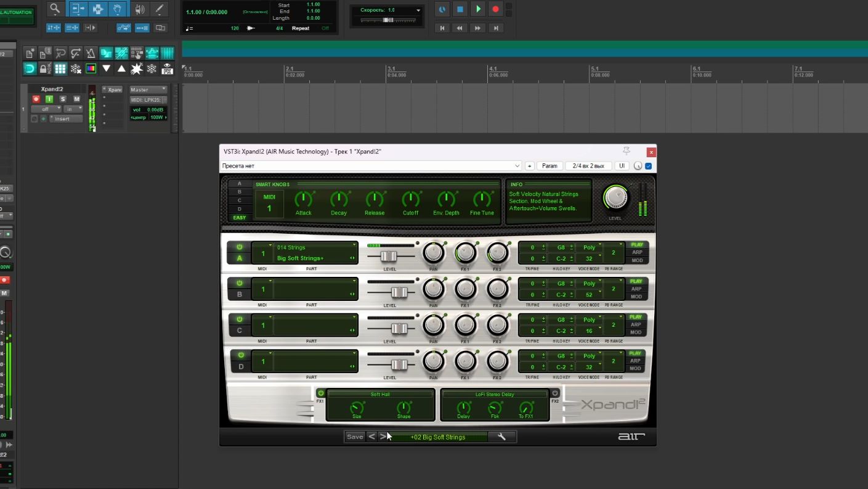Open the track 'off' automation dropdown

click(46, 109)
